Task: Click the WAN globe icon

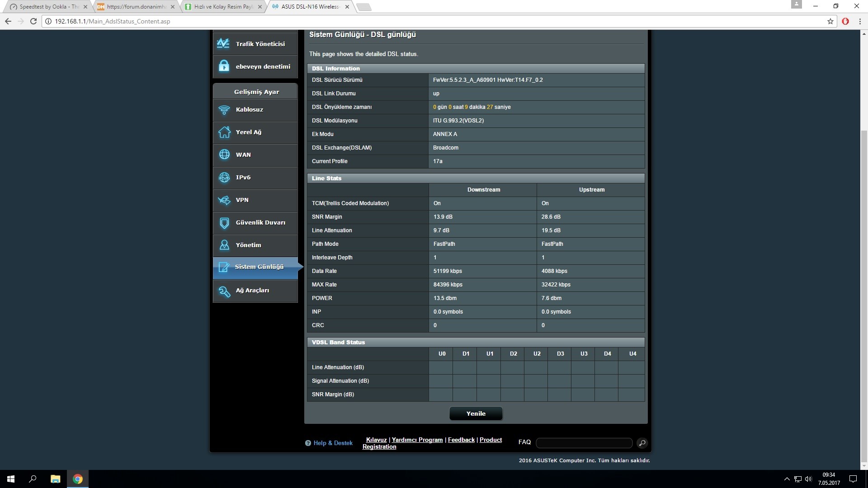Action: [225, 155]
